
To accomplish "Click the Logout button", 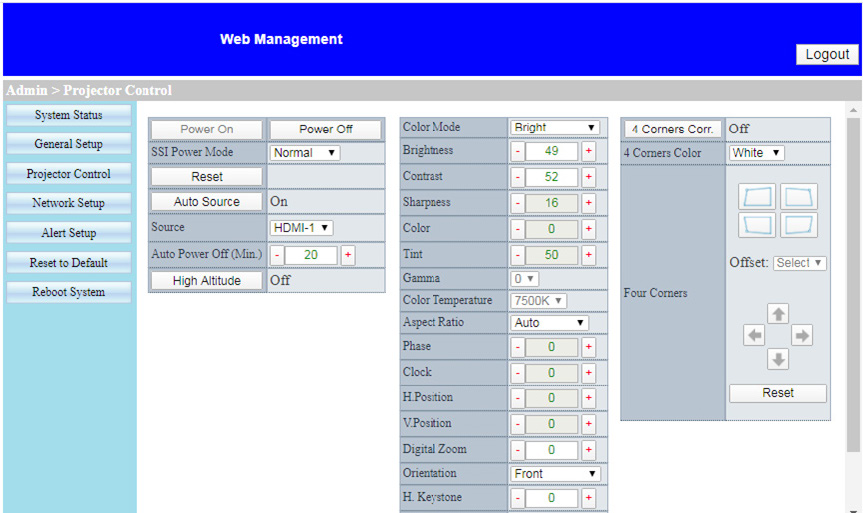I will click(827, 54).
